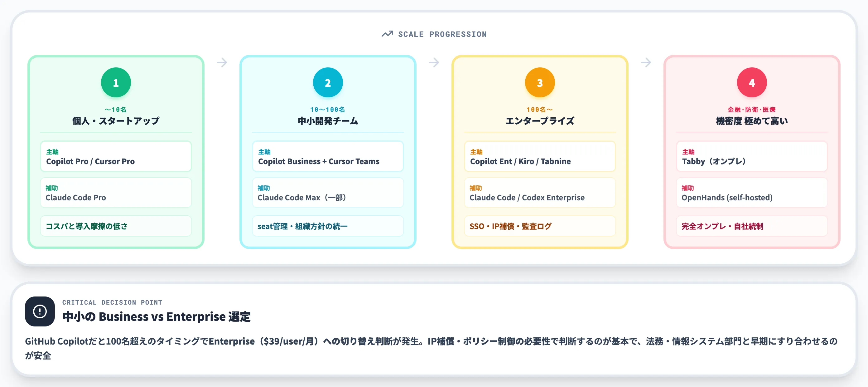Click the red step 4 circle

click(752, 82)
